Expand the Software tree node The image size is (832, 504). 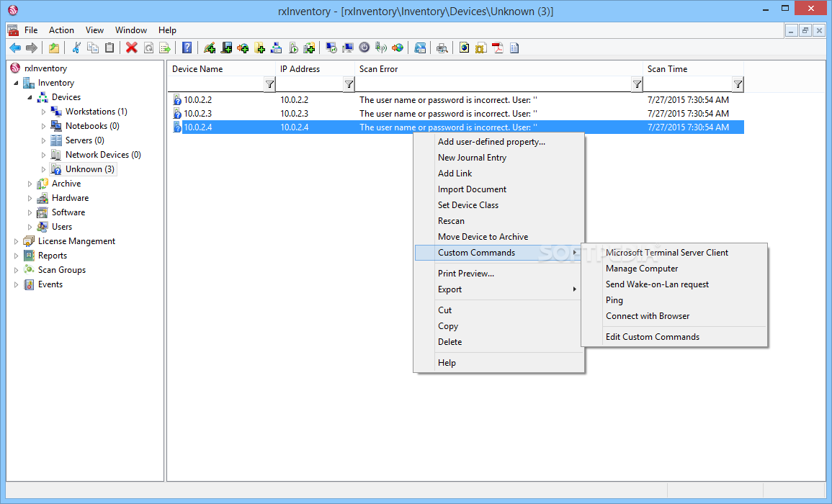pyautogui.click(x=30, y=212)
